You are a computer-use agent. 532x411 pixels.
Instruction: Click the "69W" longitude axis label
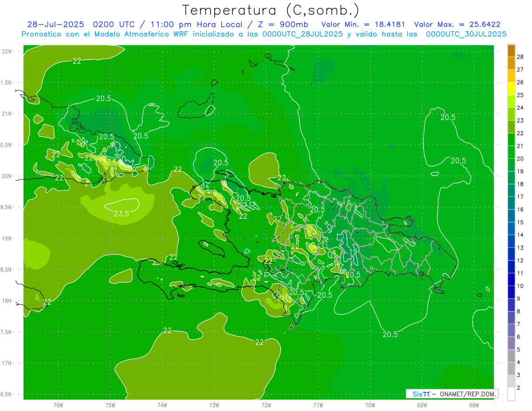click(422, 405)
